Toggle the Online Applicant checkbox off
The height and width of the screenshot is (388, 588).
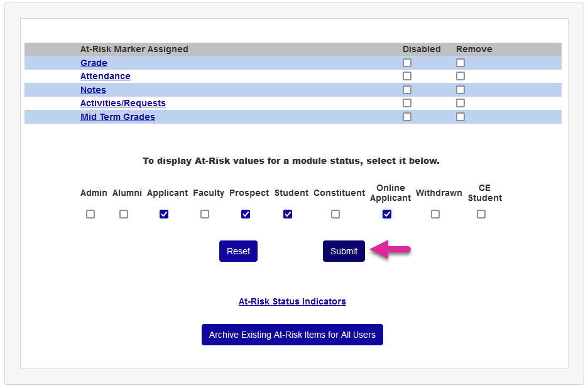point(387,214)
